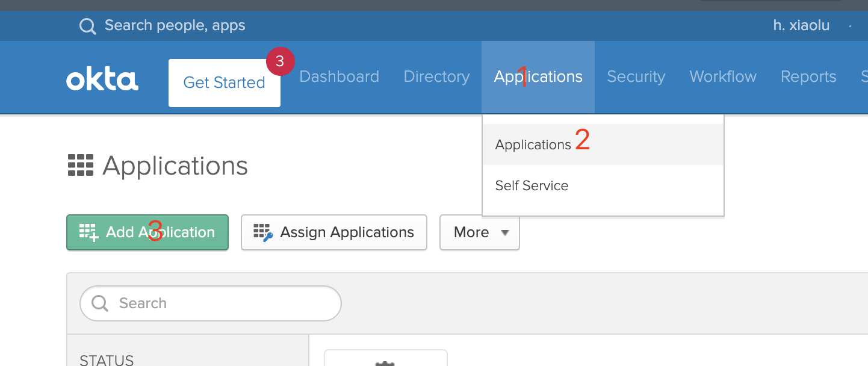Expand the Applications nav menu
Screen dimensions: 868x366
[538, 77]
